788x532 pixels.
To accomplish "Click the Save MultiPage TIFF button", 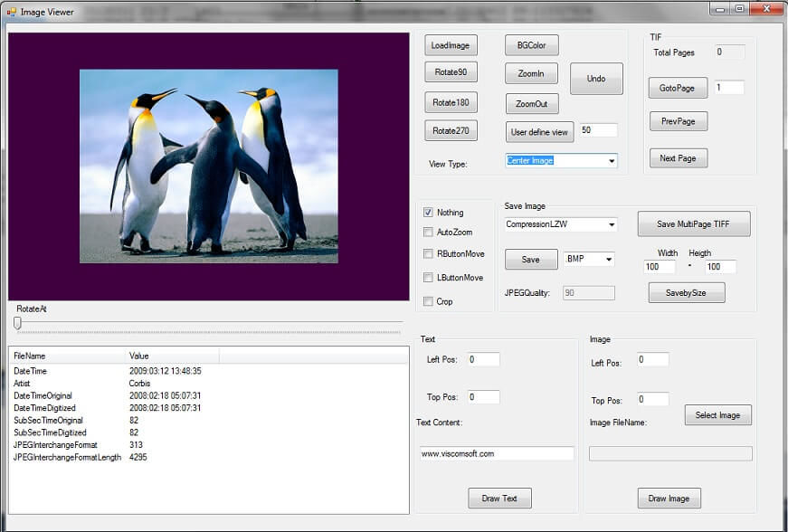I will [694, 224].
